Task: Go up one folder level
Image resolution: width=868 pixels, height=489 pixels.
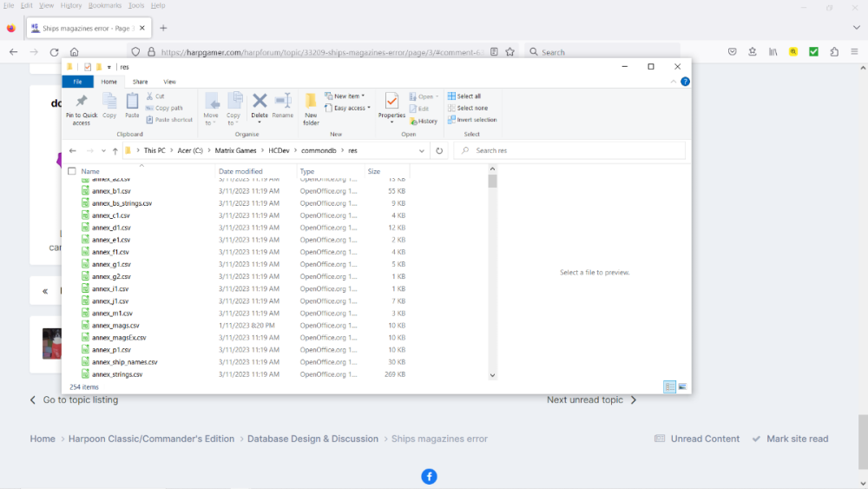Action: (115, 150)
